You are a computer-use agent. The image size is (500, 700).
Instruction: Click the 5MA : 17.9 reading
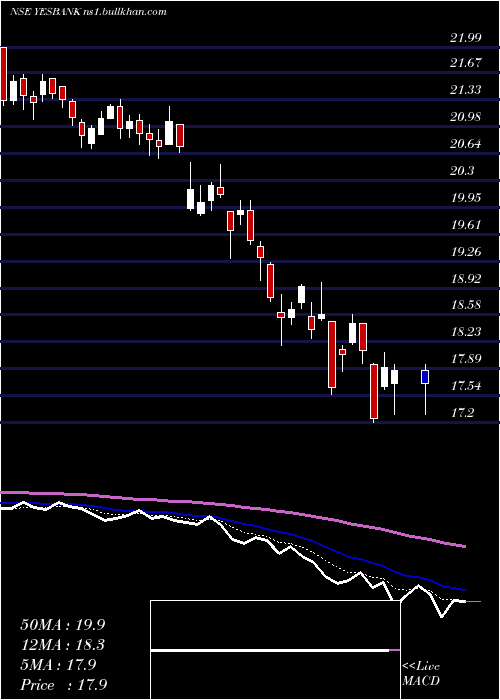click(58, 665)
